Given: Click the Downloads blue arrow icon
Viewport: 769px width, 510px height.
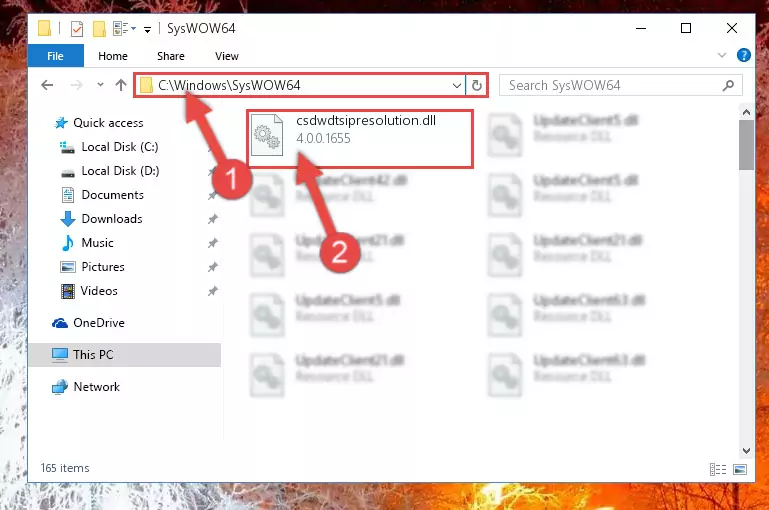Looking at the screenshot, I should tap(68, 219).
